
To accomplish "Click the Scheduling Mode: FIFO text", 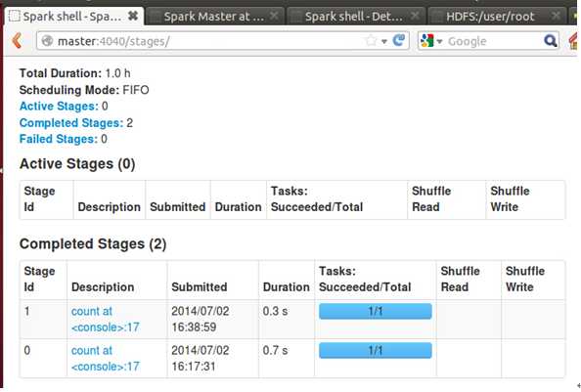I will pyautogui.click(x=84, y=90).
